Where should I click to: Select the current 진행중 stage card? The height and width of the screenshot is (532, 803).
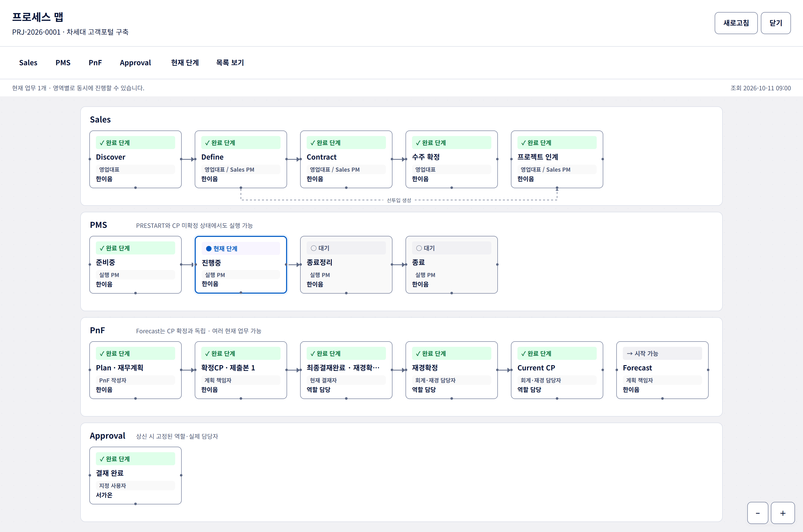point(241,265)
